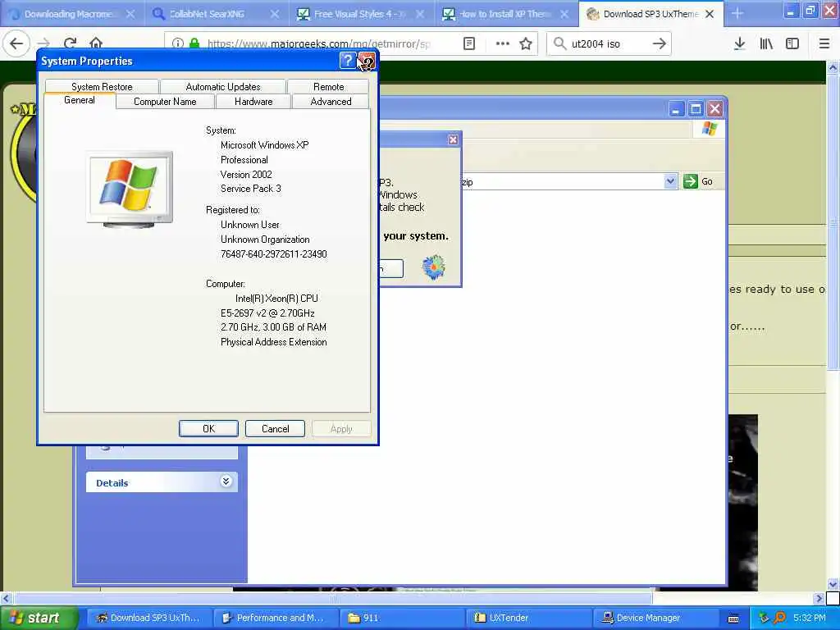Click the Windows flag logo in background window

[x=710, y=129]
